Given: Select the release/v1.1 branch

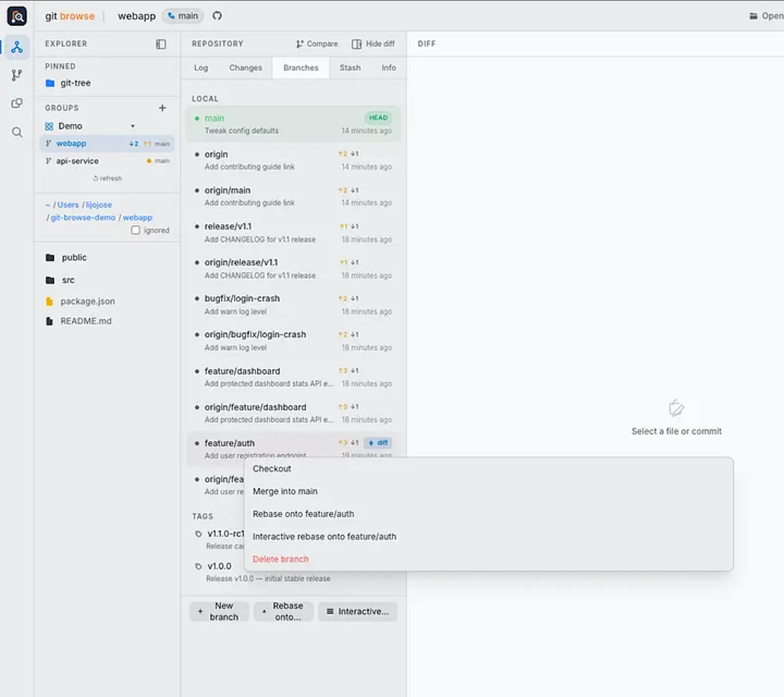Looking at the screenshot, I should [x=293, y=233].
